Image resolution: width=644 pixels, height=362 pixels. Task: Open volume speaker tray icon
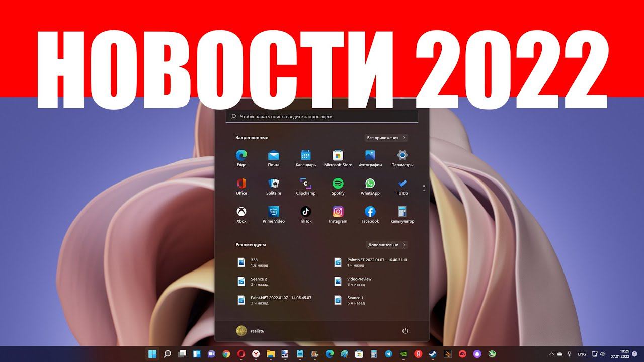coord(602,354)
